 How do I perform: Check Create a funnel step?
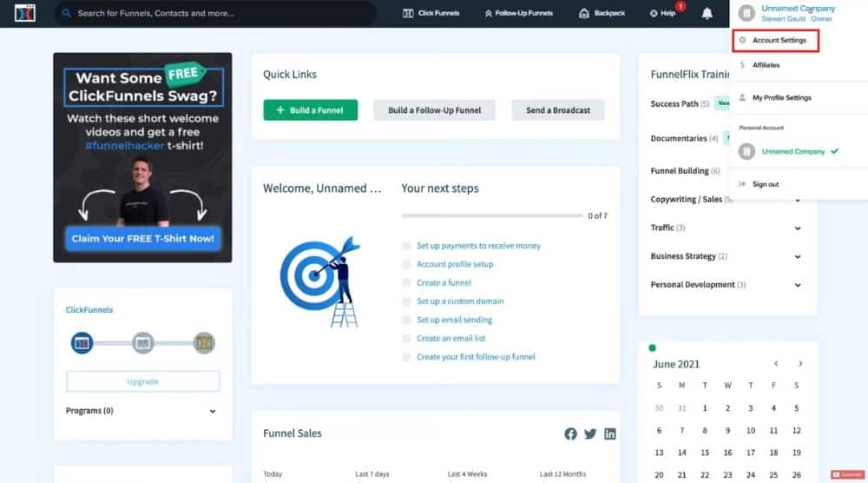click(x=406, y=283)
